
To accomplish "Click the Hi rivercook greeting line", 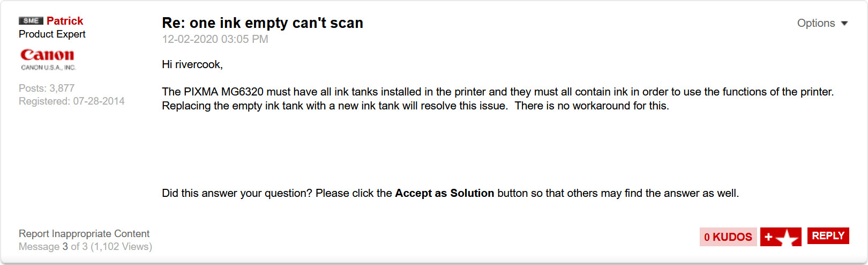I will pos(192,64).
